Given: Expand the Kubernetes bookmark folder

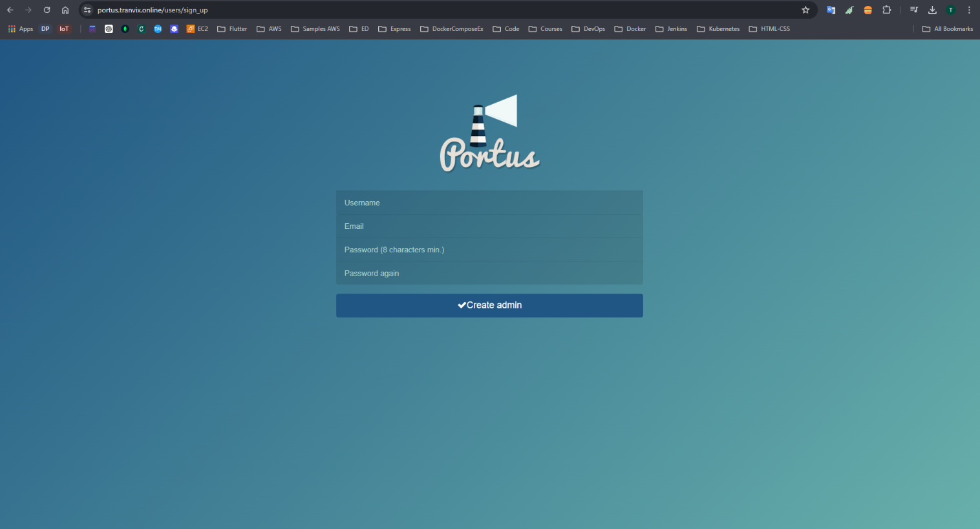Looking at the screenshot, I should tap(718, 29).
